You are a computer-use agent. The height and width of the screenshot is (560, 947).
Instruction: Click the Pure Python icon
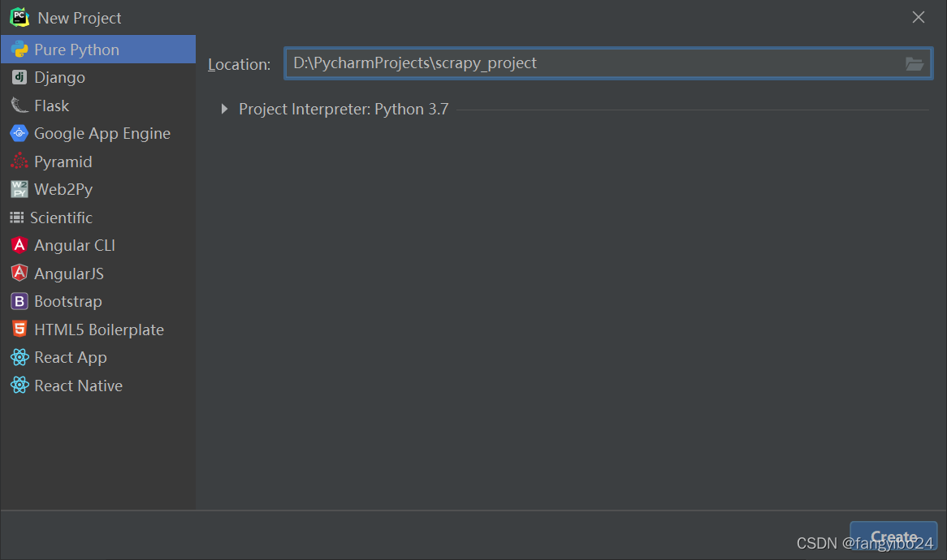(19, 50)
